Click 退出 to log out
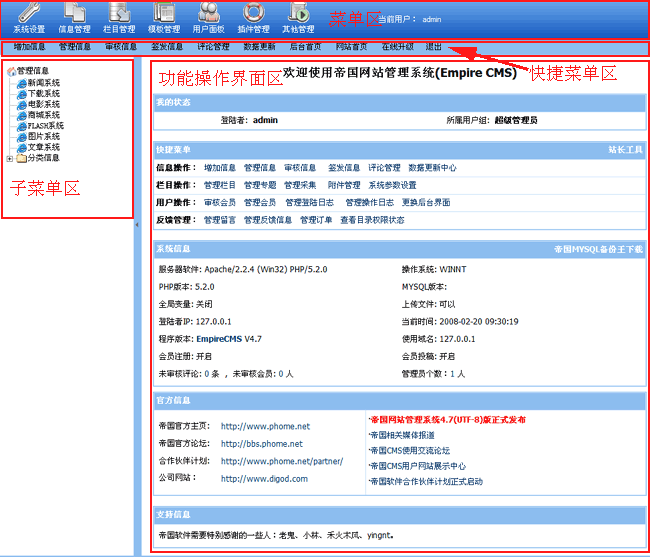 (434, 47)
